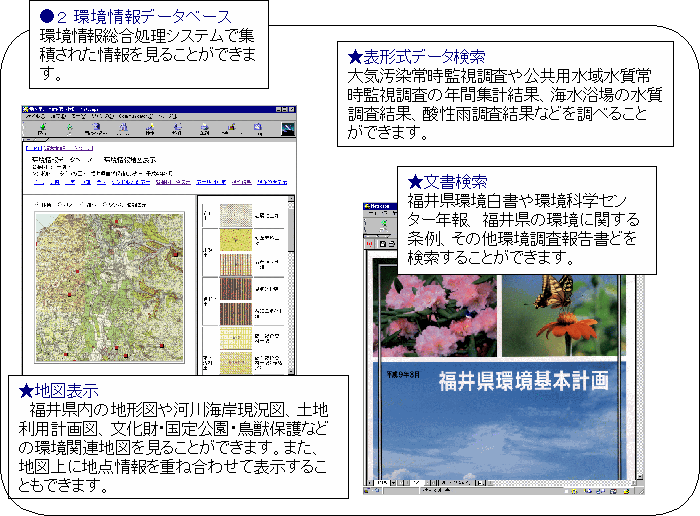
Task: Click the Netscape N logo in map window
Action: point(288,129)
